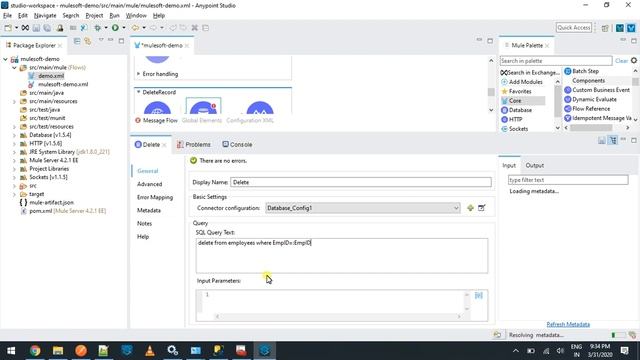
Task: Click the green Run button in the toolbar
Action: click(x=115, y=28)
